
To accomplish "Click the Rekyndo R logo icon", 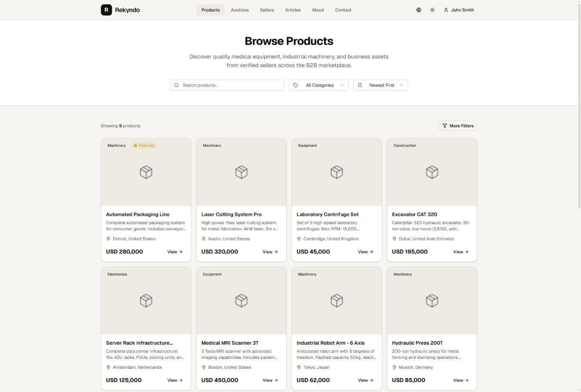I will tap(106, 9).
